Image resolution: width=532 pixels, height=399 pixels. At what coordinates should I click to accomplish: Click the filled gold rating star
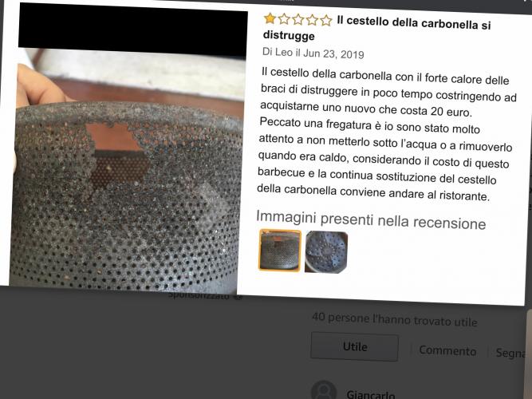coord(270,18)
